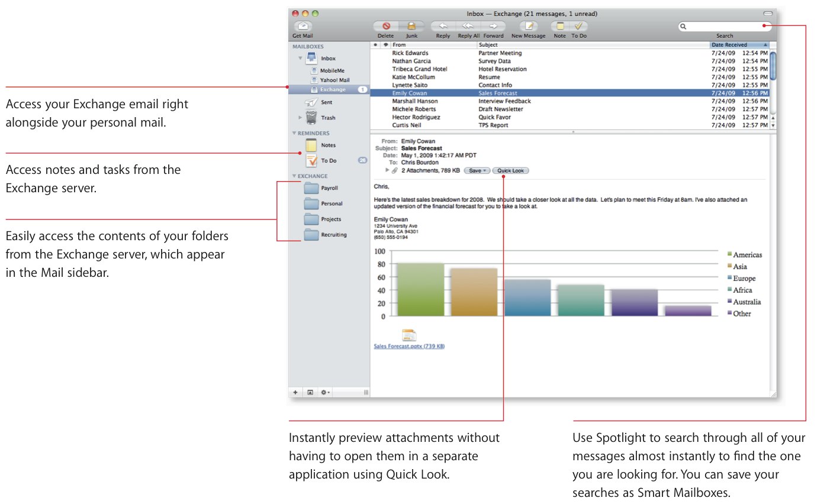Compose with the New Message icon
The height and width of the screenshot is (504, 827).
(529, 27)
